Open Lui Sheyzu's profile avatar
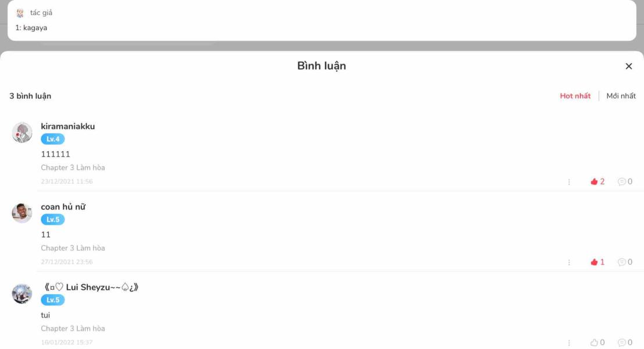The height and width of the screenshot is (349, 644). (22, 293)
